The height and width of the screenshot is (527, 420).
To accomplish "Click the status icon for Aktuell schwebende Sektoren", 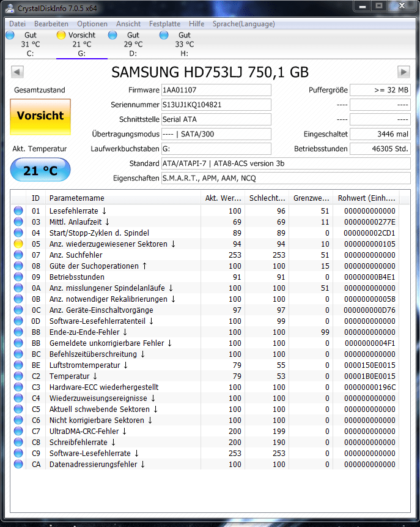I will click(18, 409).
